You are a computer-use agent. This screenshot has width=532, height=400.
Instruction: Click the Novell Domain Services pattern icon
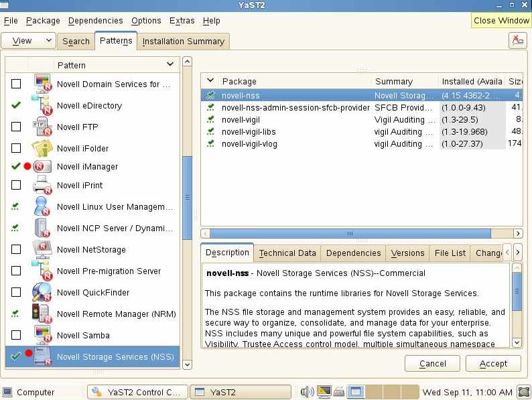click(43, 84)
